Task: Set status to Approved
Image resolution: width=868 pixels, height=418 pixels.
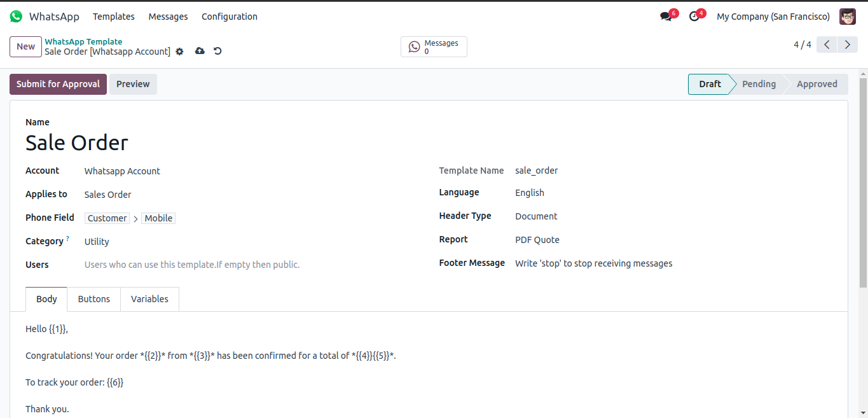Action: pos(816,84)
